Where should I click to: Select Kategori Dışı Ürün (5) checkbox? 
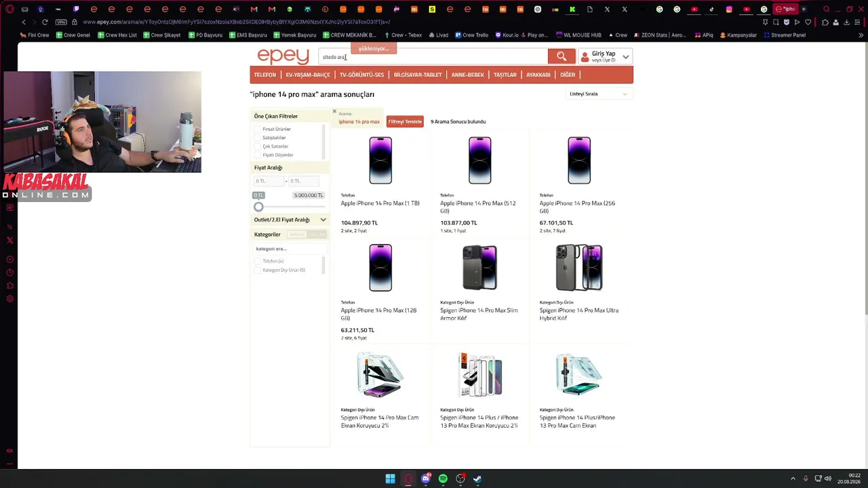pyautogui.click(x=258, y=270)
